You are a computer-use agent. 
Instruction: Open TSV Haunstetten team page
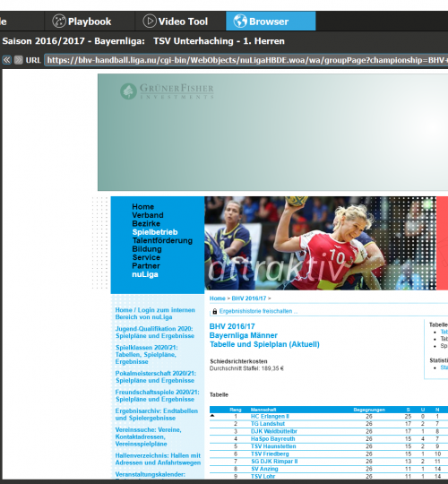pyautogui.click(x=273, y=446)
